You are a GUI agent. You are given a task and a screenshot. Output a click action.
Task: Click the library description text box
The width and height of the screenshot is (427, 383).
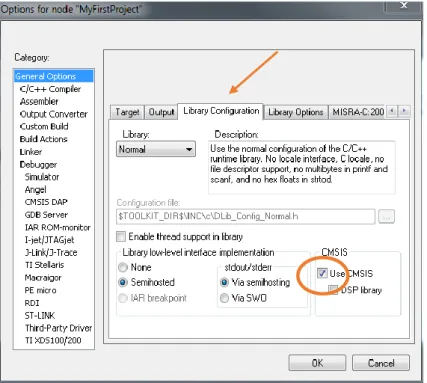pos(302,167)
